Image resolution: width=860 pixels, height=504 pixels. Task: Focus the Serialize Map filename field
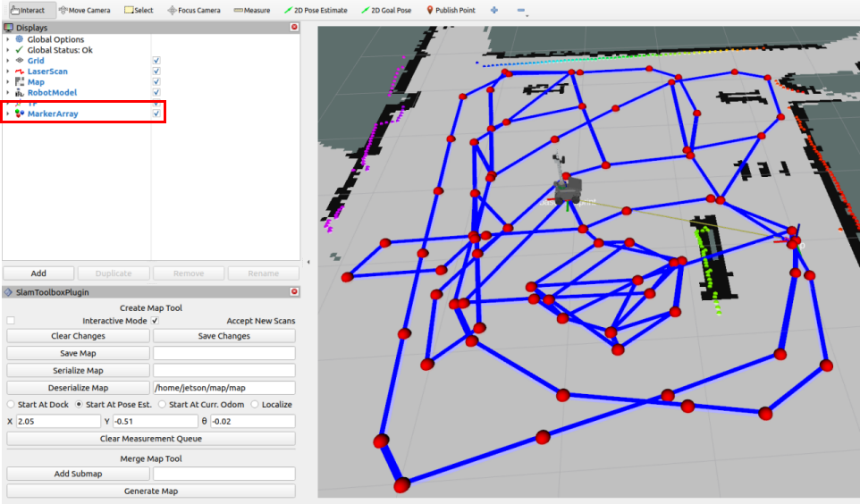point(223,370)
